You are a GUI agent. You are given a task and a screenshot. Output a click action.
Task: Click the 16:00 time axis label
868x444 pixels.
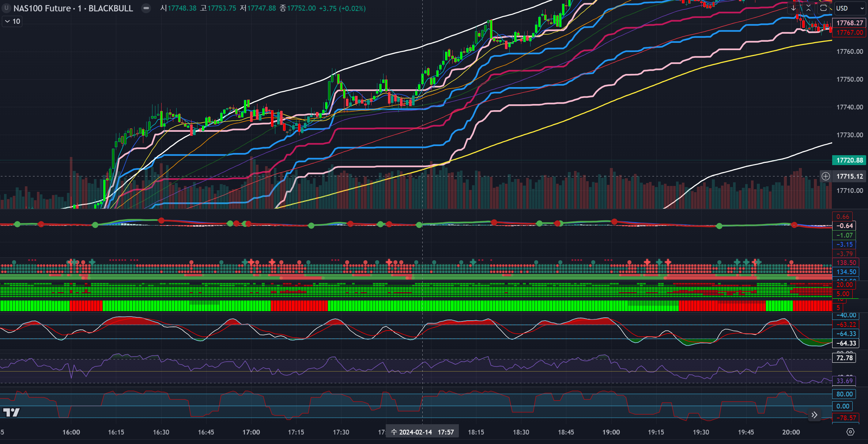coord(71,432)
